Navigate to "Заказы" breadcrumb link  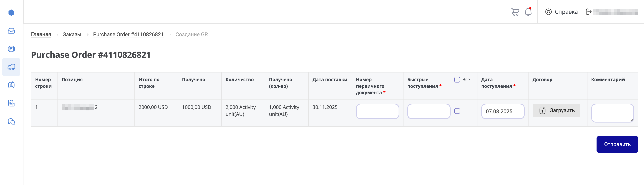(72, 35)
